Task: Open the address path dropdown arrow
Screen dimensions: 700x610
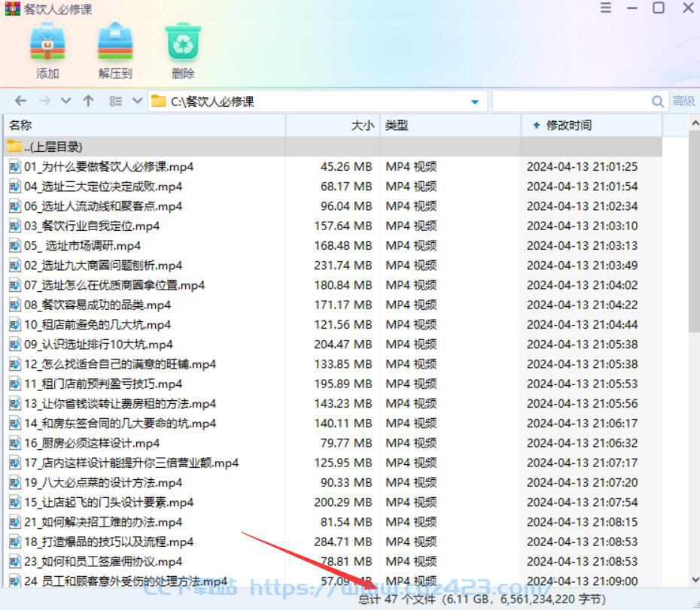Action: tap(475, 102)
